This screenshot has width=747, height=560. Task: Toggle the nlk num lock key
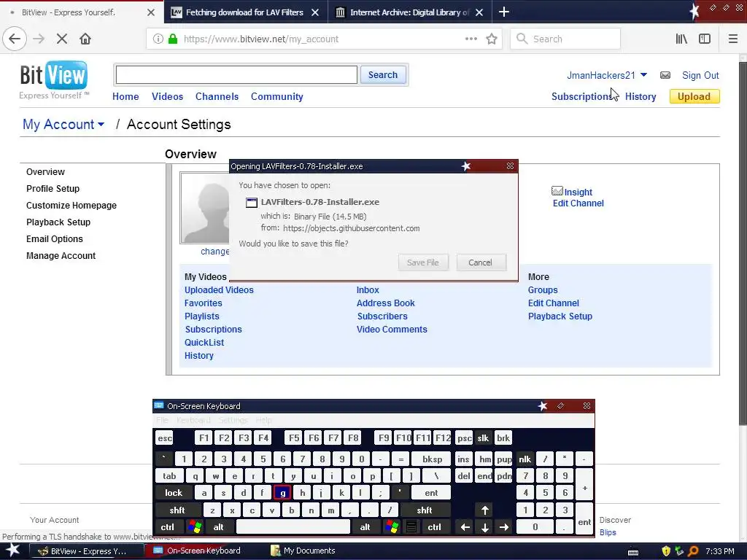click(x=525, y=459)
